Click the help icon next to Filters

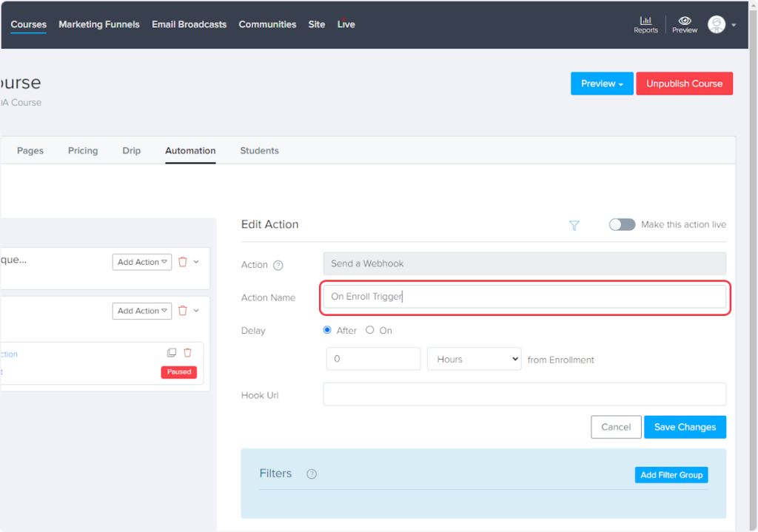click(x=312, y=474)
